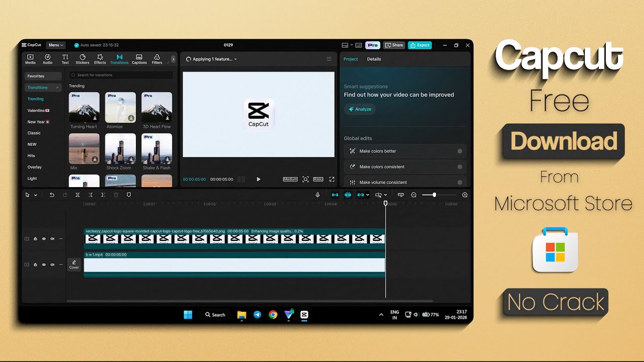Download the Shock Zoom transition
This screenshot has width=644, height=362.
coord(131,159)
